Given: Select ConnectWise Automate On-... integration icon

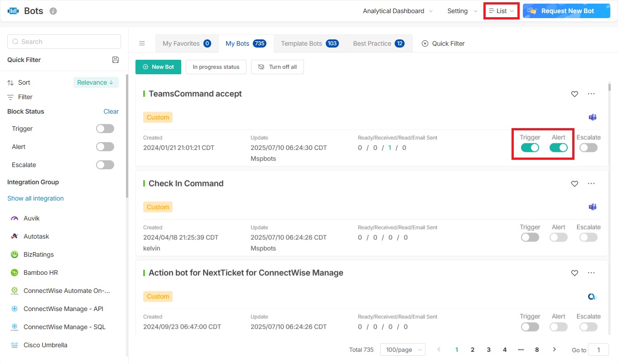Looking at the screenshot, I should [14, 291].
